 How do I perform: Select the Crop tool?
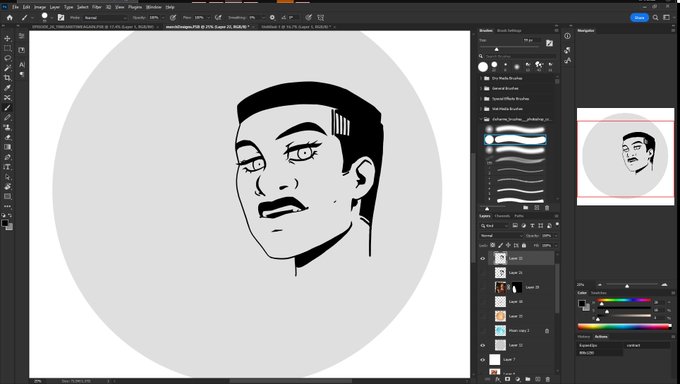[7, 78]
